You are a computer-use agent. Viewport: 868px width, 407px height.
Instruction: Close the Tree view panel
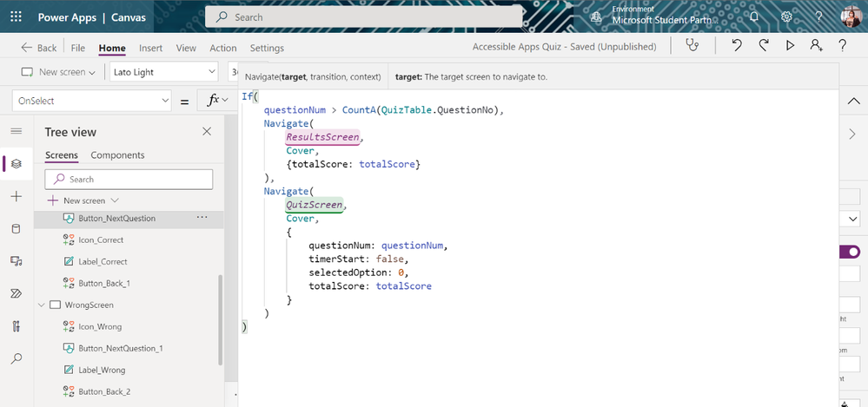pos(207,132)
